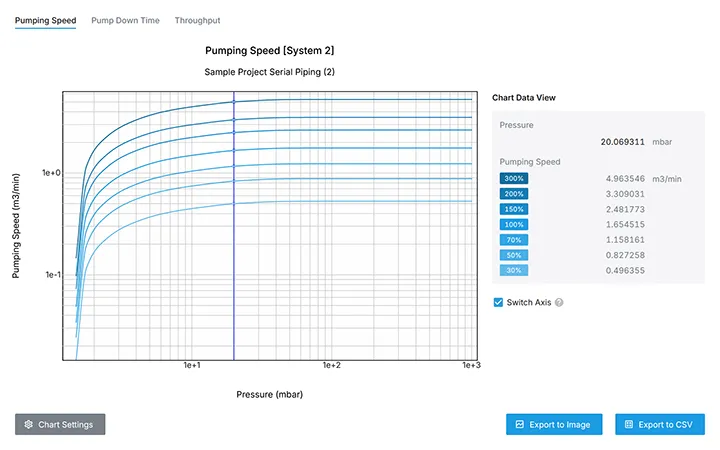Viewport: 720px width, 450px height.
Task: Click the m3/min unit label
Action: pos(667,179)
